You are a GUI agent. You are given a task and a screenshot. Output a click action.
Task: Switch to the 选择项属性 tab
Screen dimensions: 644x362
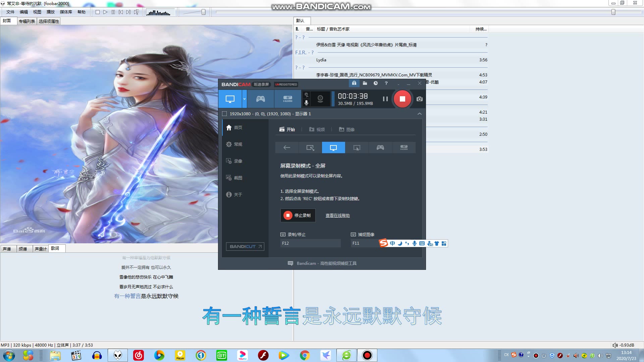point(49,21)
